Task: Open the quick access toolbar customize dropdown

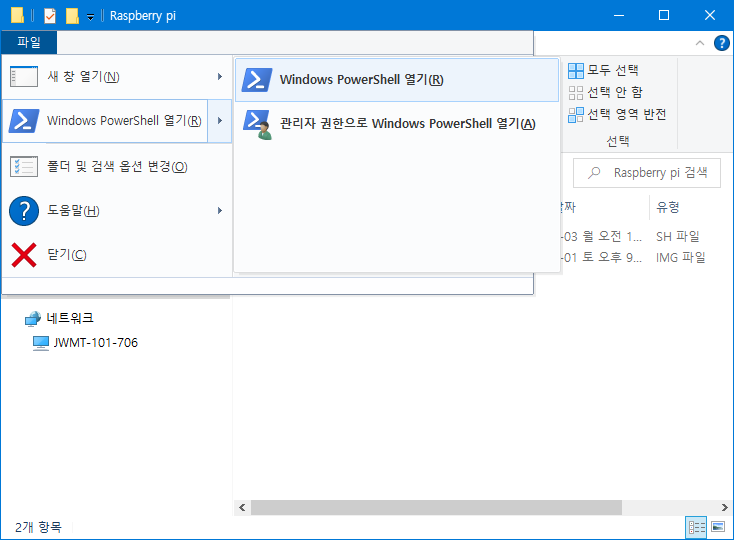Action: click(x=90, y=17)
